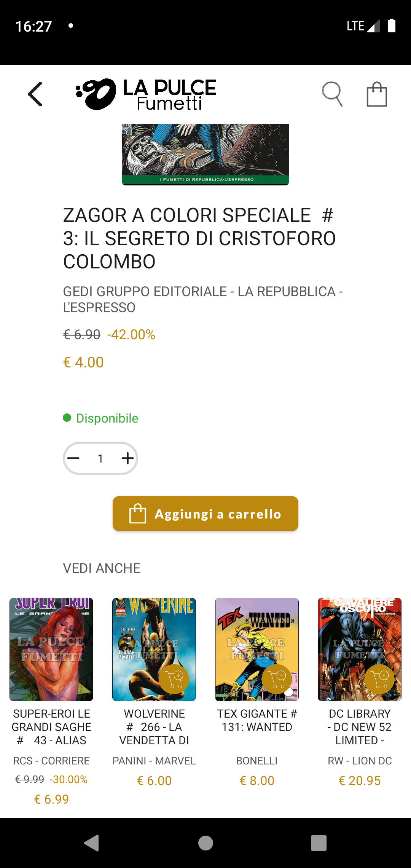This screenshot has height=868, width=411.
Task: Tap Android home navigation button
Action: click(x=205, y=843)
